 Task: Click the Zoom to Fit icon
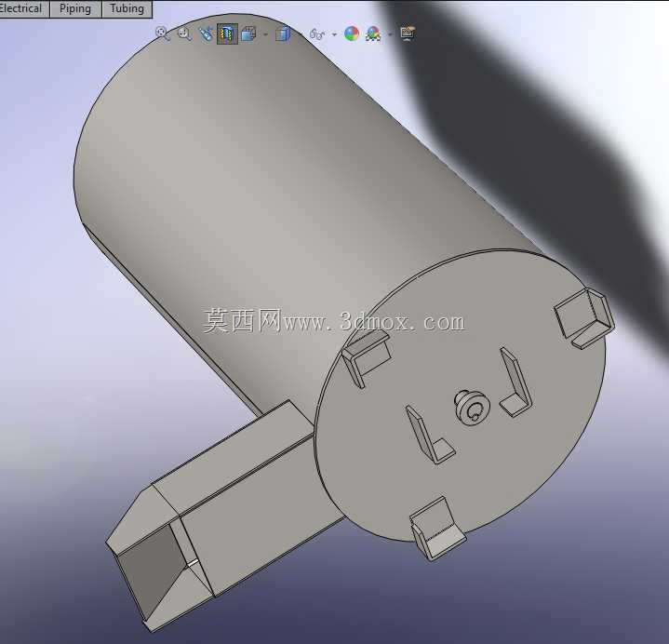click(162, 34)
